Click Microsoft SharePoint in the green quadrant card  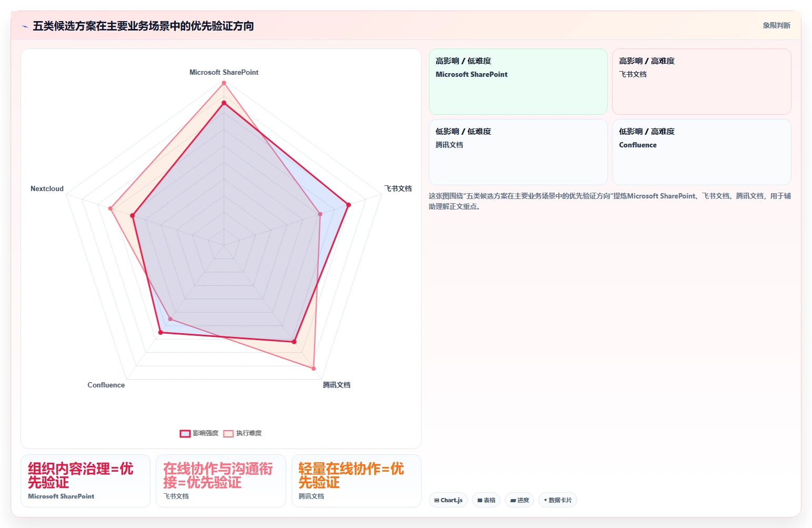tap(472, 74)
